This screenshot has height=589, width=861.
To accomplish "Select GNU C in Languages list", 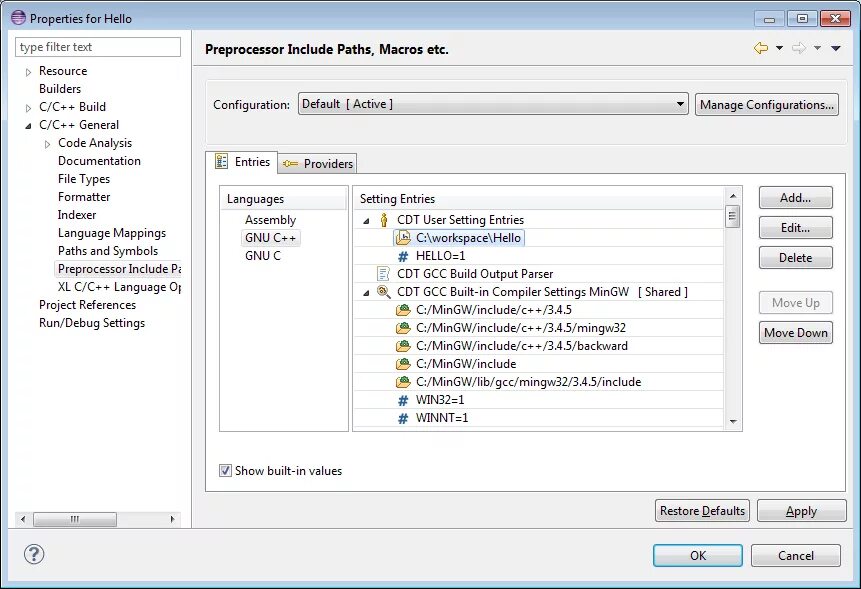I will coord(263,256).
